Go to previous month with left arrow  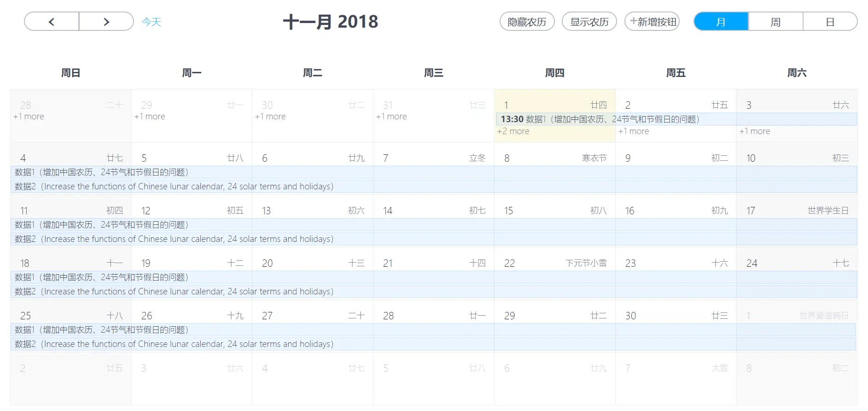(52, 22)
